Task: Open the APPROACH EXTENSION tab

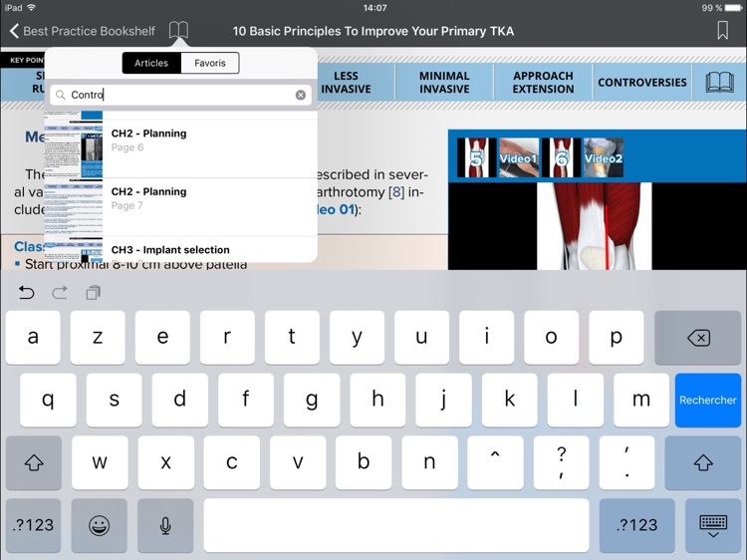Action: tap(543, 83)
